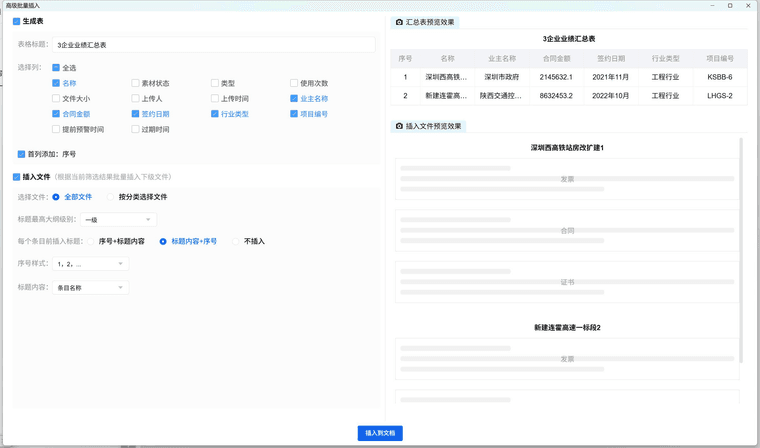Screen dimensions: 760x448
Task: Click table cell 8632453.2
Action: pos(556,96)
